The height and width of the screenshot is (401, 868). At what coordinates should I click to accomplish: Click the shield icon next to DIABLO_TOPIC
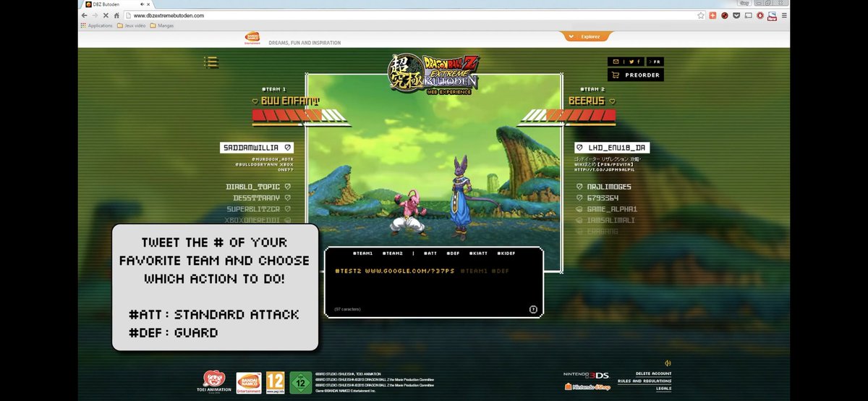coord(287,187)
